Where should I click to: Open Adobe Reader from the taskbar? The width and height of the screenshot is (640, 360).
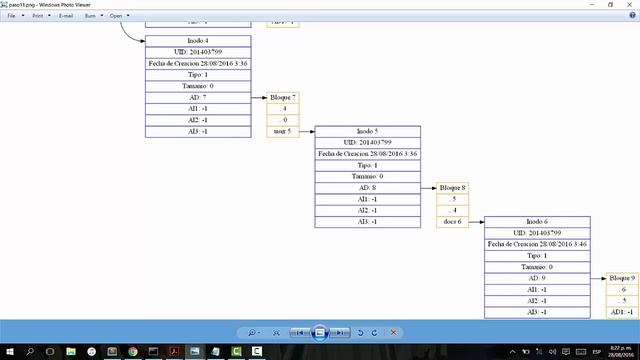point(174,351)
